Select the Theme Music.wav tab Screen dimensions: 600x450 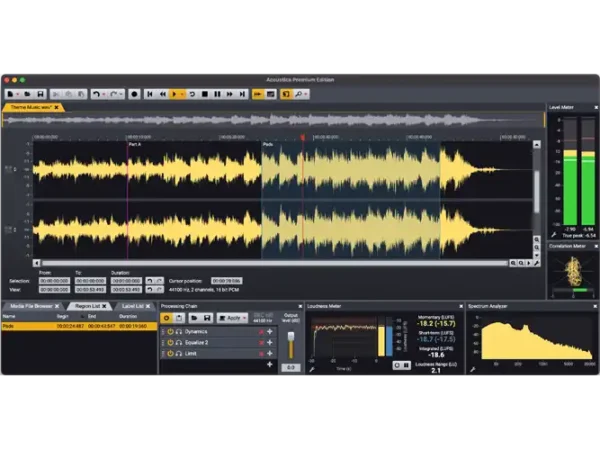coord(31,108)
